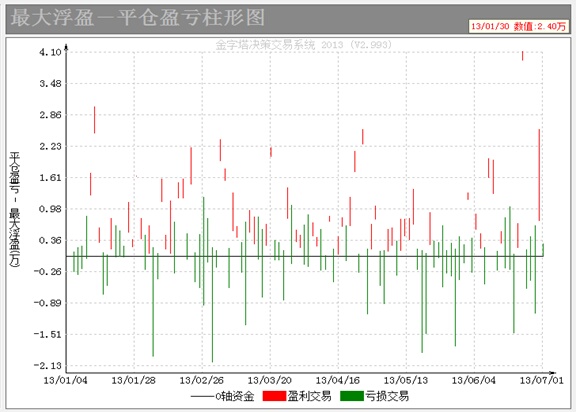The height and width of the screenshot is (412, 576).
Task: Click the x-axis date label 13/06/04
Action: (474, 380)
